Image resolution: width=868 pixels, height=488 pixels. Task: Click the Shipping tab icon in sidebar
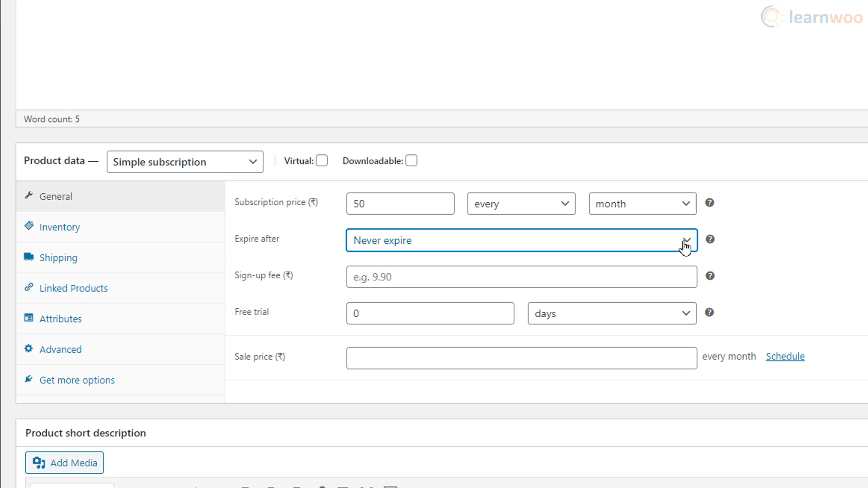pos(28,257)
